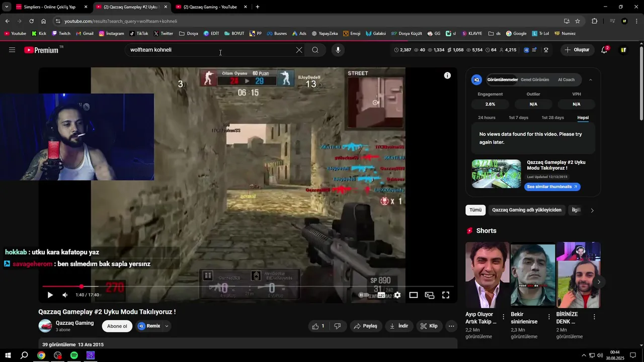Click the video info 'i' icon
Image resolution: width=644 pixels, height=362 pixels.
tap(447, 75)
